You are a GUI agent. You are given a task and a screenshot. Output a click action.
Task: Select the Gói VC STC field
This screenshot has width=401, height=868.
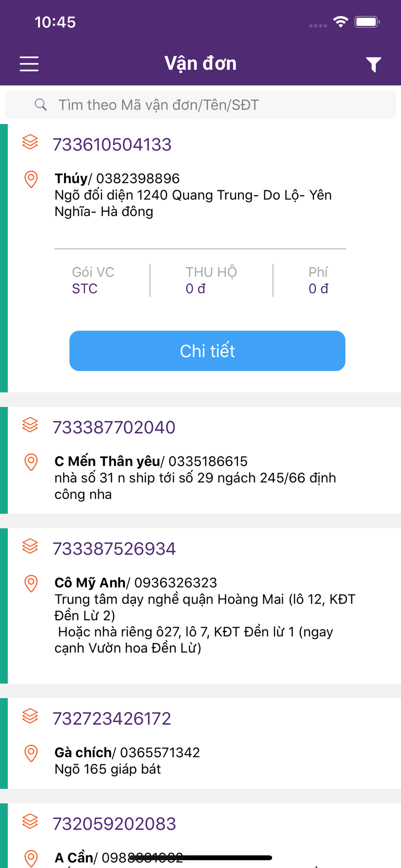(93, 280)
